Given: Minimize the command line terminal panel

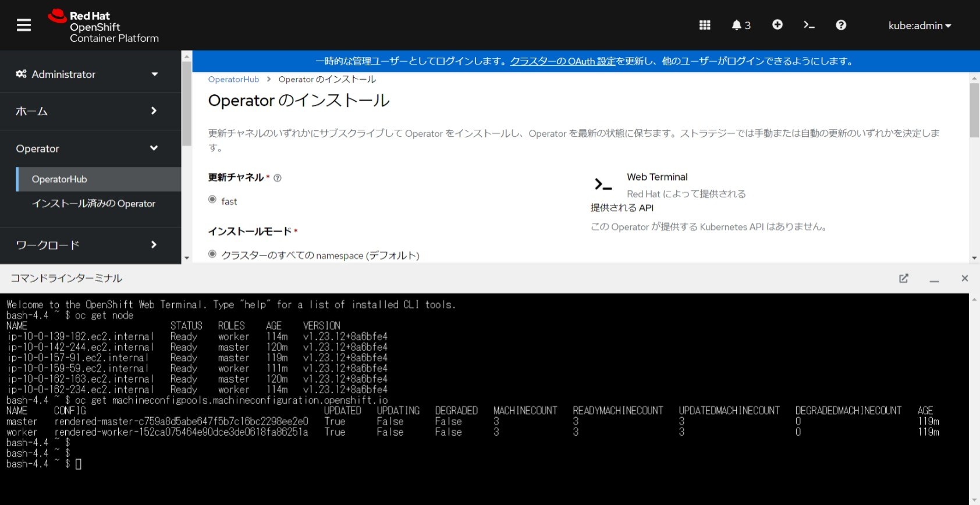Looking at the screenshot, I should point(935,279).
